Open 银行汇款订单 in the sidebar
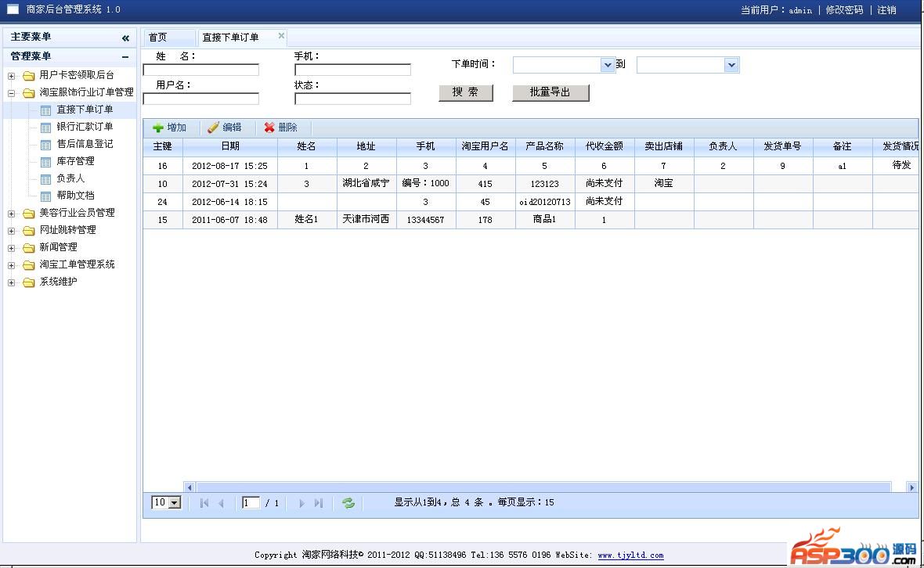This screenshot has width=924, height=568. [85, 127]
